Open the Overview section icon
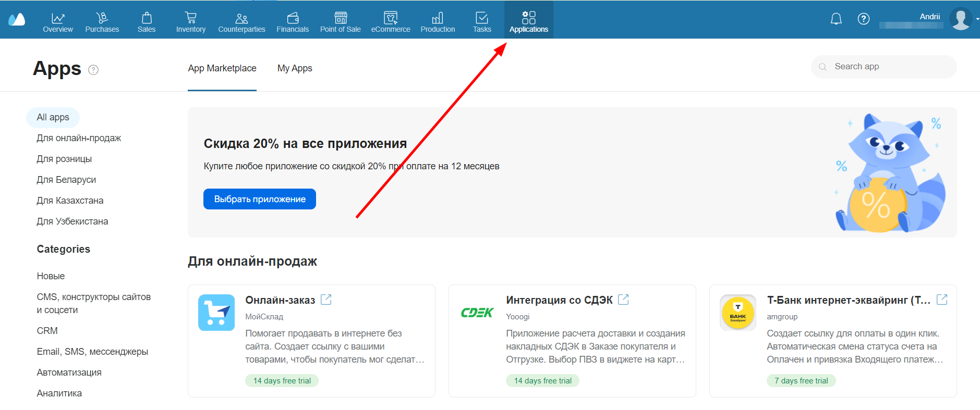980x410 pixels. pyautogui.click(x=58, y=18)
